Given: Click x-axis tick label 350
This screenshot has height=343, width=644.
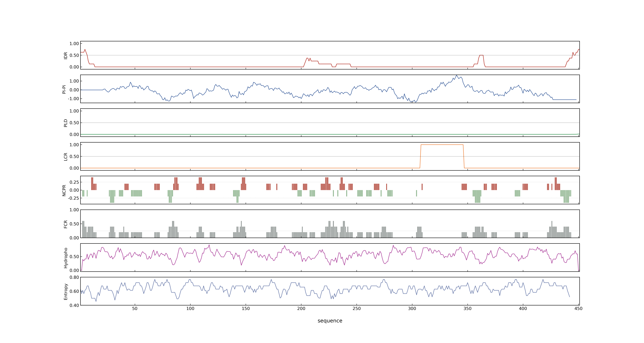Looking at the screenshot, I should (x=467, y=309).
